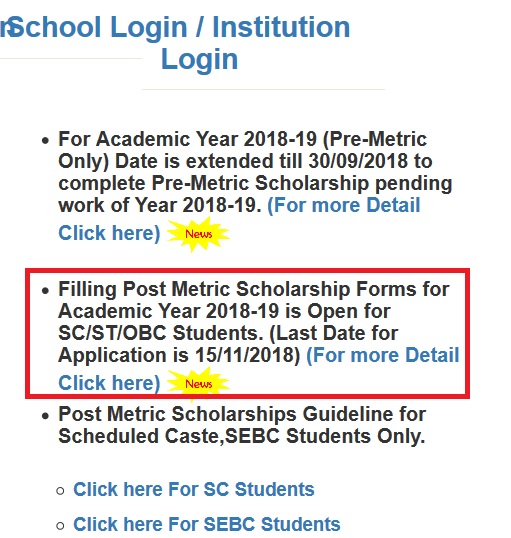This screenshot has height=538, width=511.
Task: Click the News starburst inside the red box
Action: 198,384
